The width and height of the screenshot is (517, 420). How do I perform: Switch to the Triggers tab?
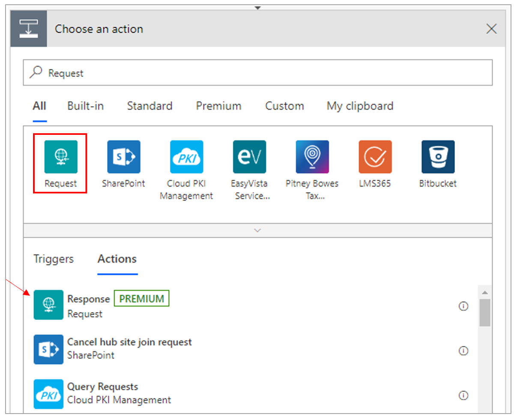click(x=54, y=259)
